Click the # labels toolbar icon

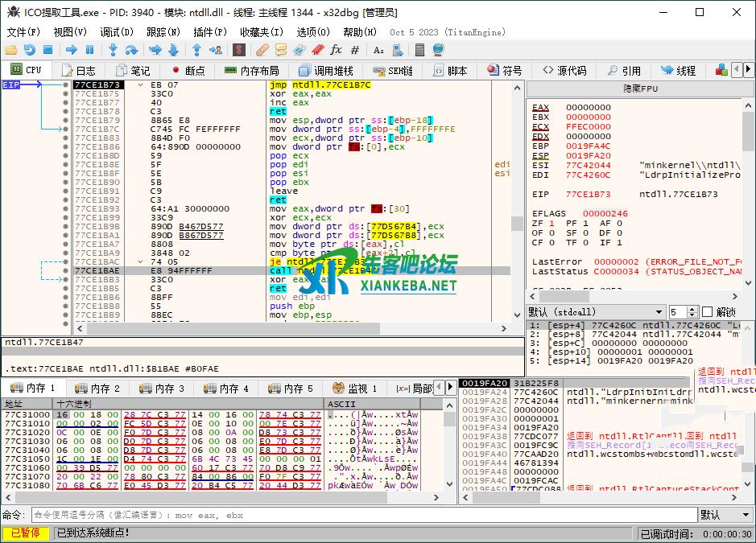[354, 50]
